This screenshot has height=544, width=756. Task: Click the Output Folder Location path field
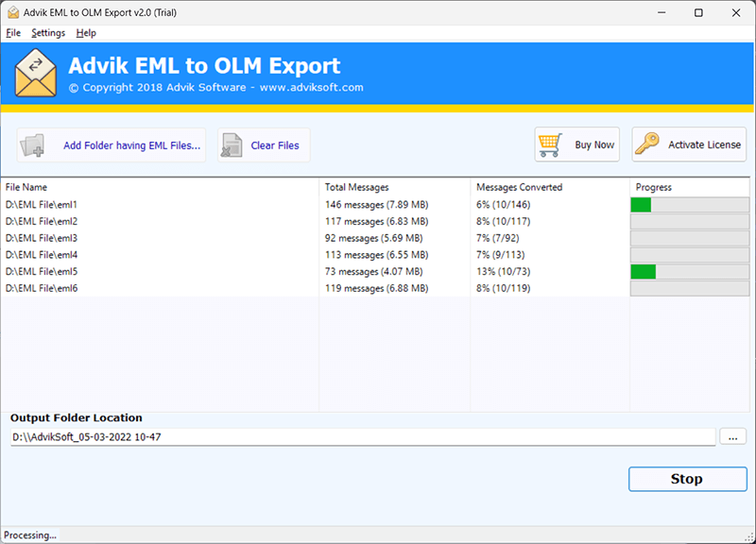tap(363, 437)
